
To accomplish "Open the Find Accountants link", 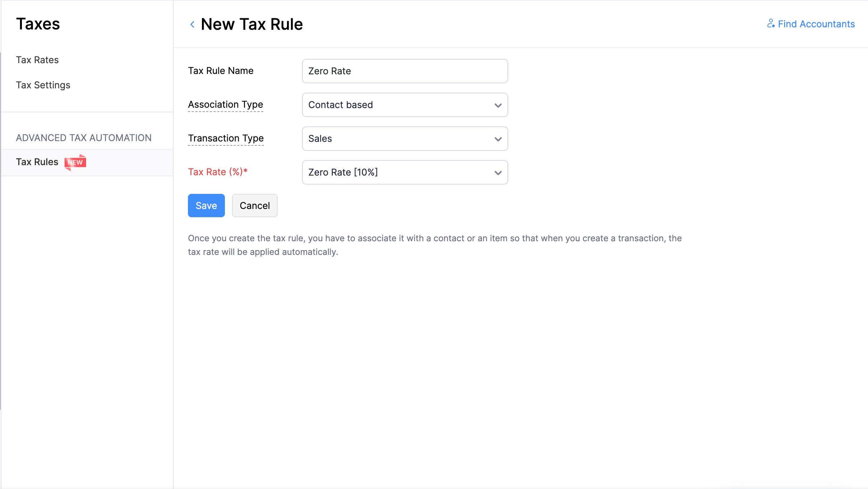I will tap(816, 24).
